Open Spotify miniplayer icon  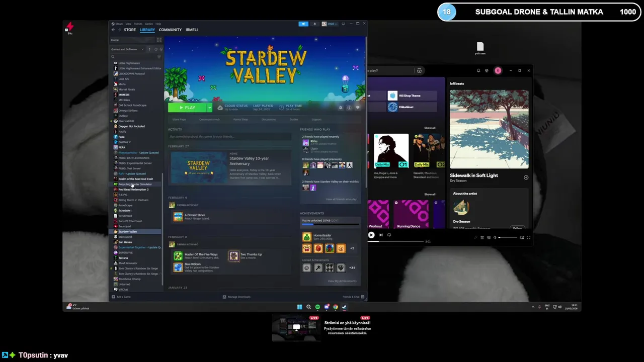coord(522,237)
